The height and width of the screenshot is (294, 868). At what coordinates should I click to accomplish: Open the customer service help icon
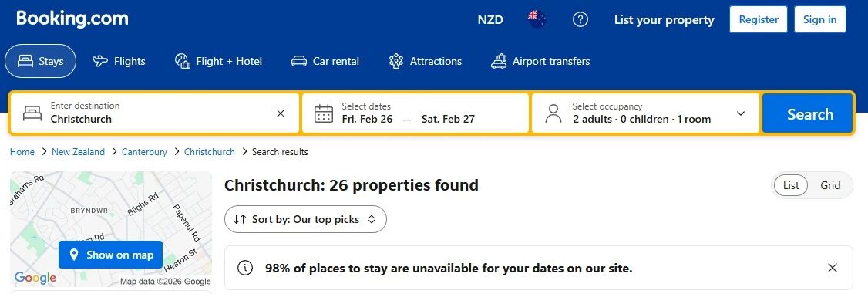580,20
